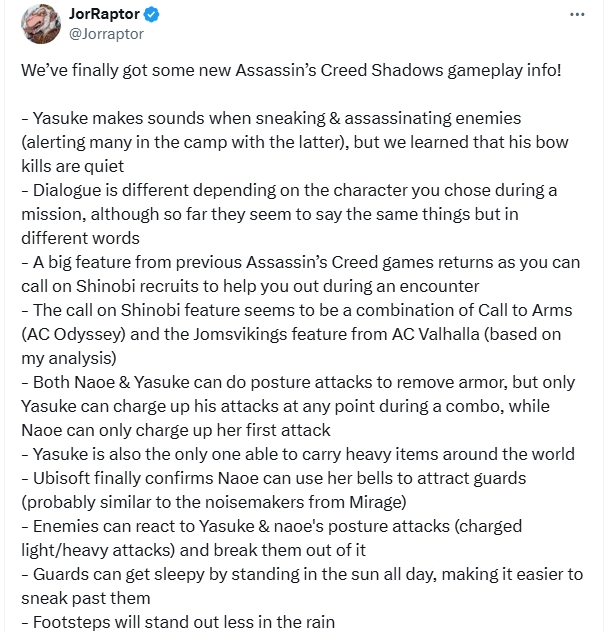Click the line about Yasuke carrying heavy items

pyautogui.click(x=298, y=454)
